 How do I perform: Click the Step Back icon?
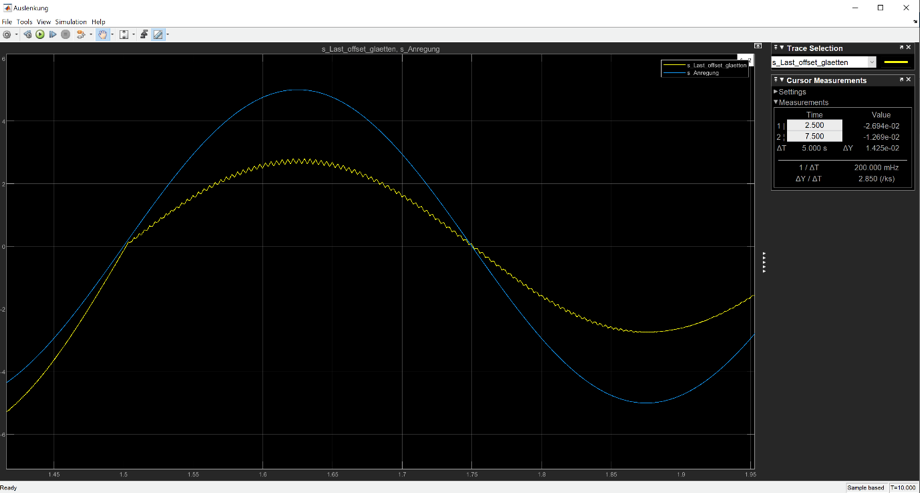click(27, 34)
